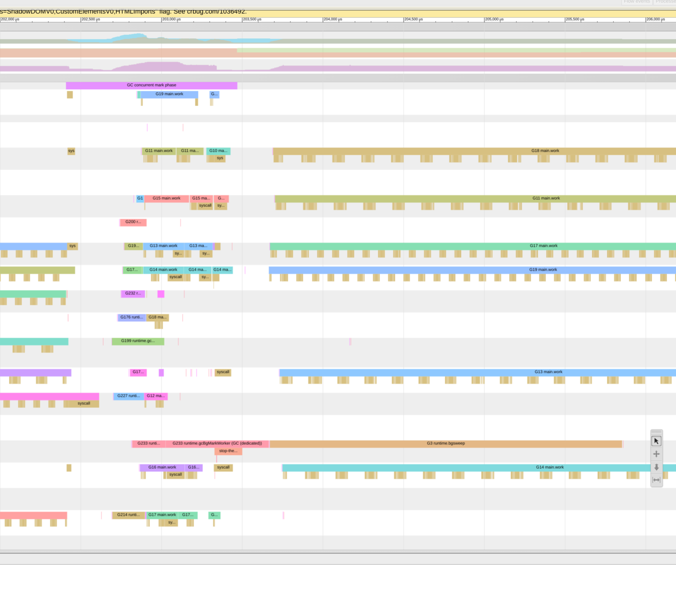Click the Flow events button

637,2
